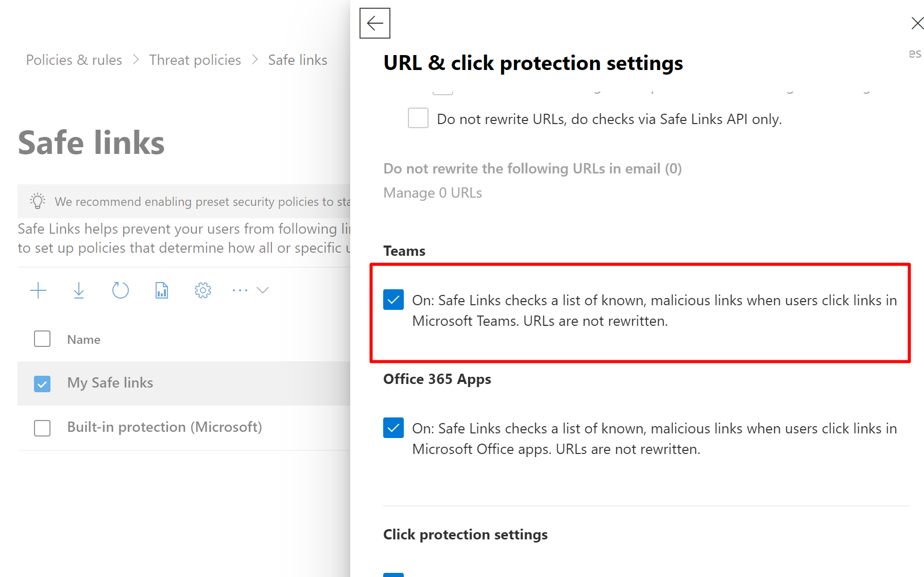Image resolution: width=924 pixels, height=577 pixels.
Task: Refresh the Safe links policy list
Action: (x=120, y=290)
